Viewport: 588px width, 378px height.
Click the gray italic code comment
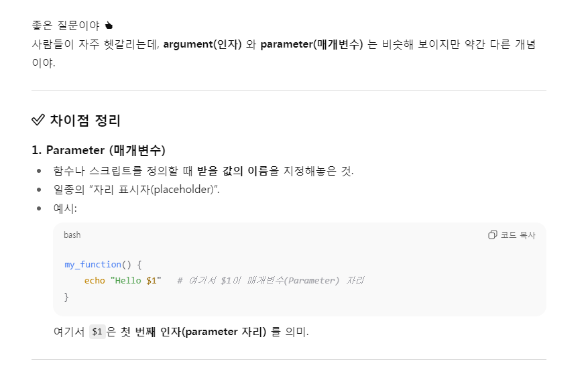270,281
